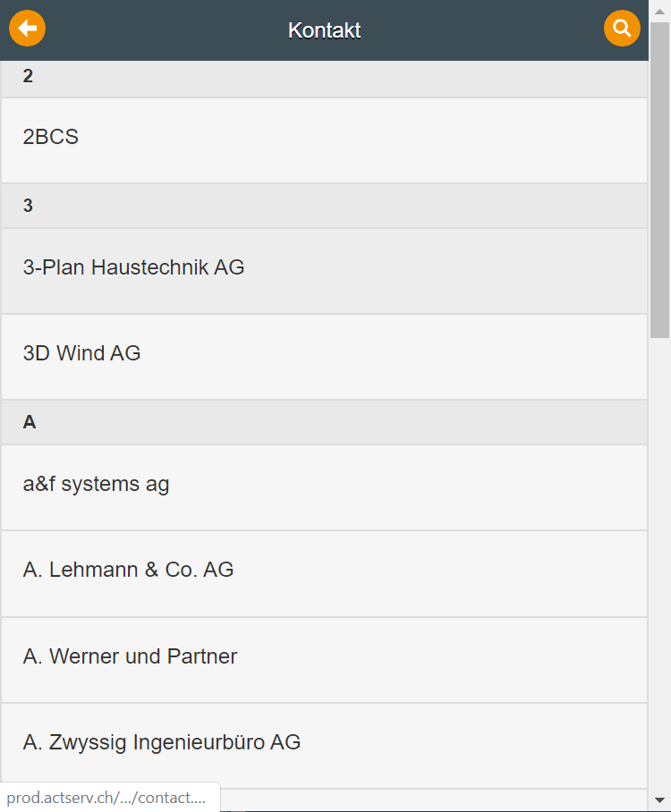Select 3-Plan Haustechnik AG entry
The image size is (671, 812).
[x=323, y=269]
